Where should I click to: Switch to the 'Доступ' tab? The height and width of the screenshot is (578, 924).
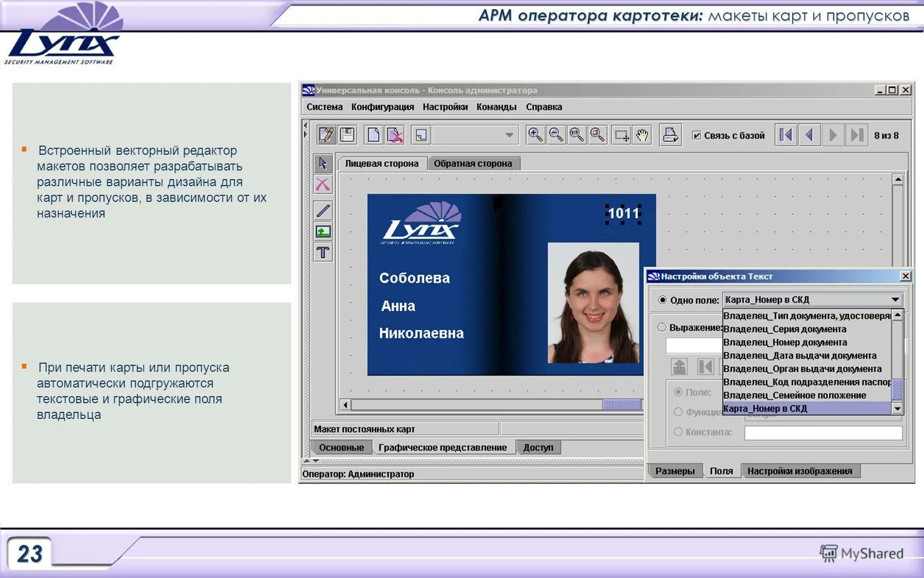tap(539, 448)
